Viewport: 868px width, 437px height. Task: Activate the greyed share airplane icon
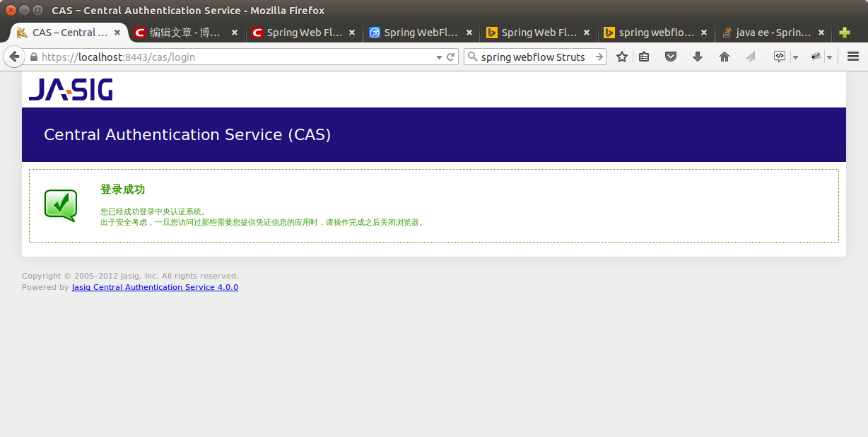point(750,56)
